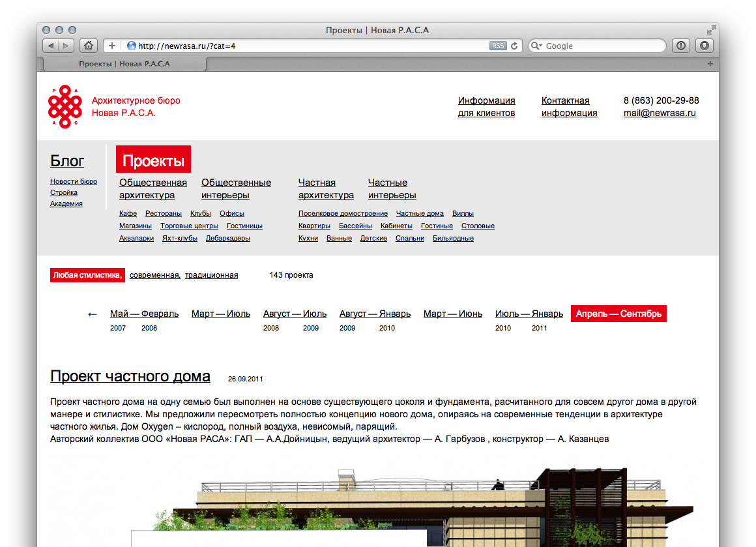Screen dimensions: 756x547
Task: Select the Проекты | Новая Р.А.С.А browser tab
Action: 124,64
